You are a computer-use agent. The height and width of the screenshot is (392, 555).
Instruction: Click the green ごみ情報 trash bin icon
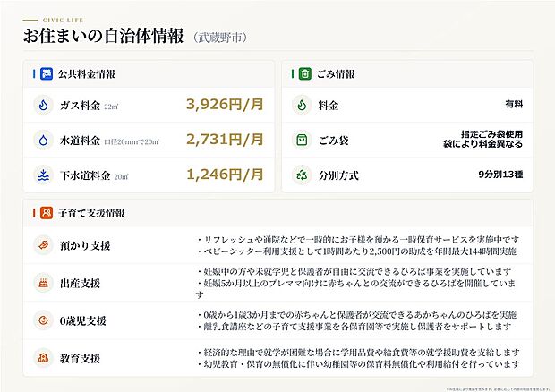(304, 74)
